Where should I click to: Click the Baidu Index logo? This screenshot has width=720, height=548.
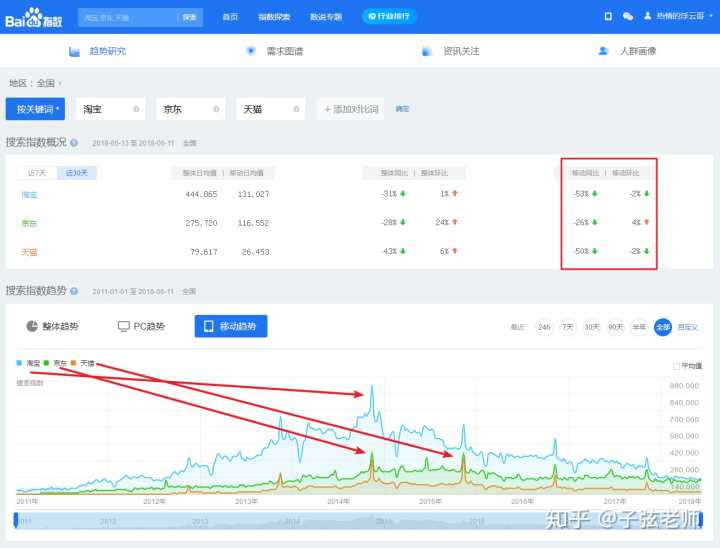point(33,16)
